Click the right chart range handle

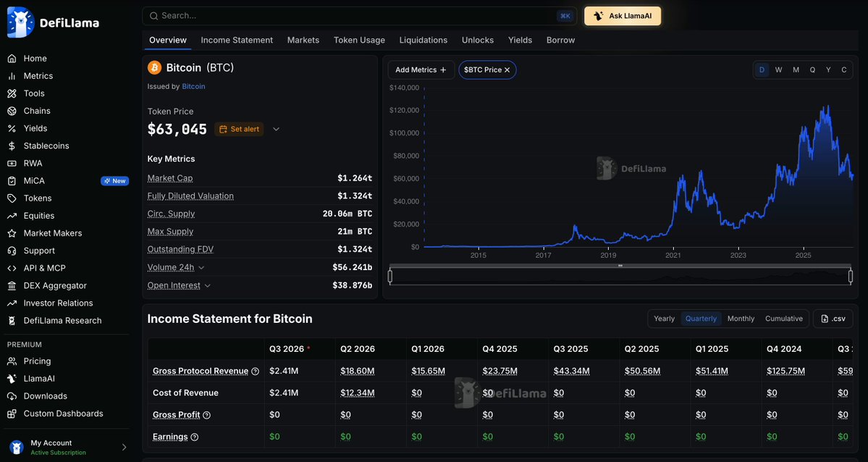tap(851, 276)
